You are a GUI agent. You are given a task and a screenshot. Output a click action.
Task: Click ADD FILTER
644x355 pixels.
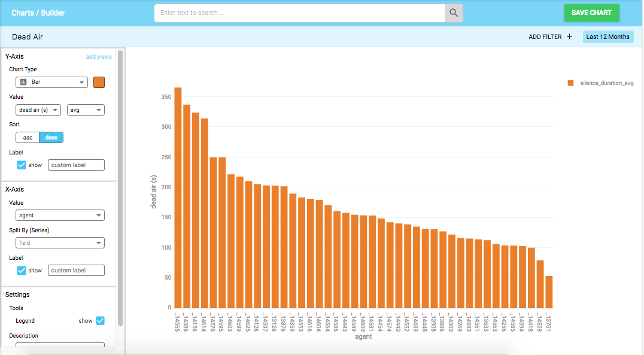click(545, 37)
